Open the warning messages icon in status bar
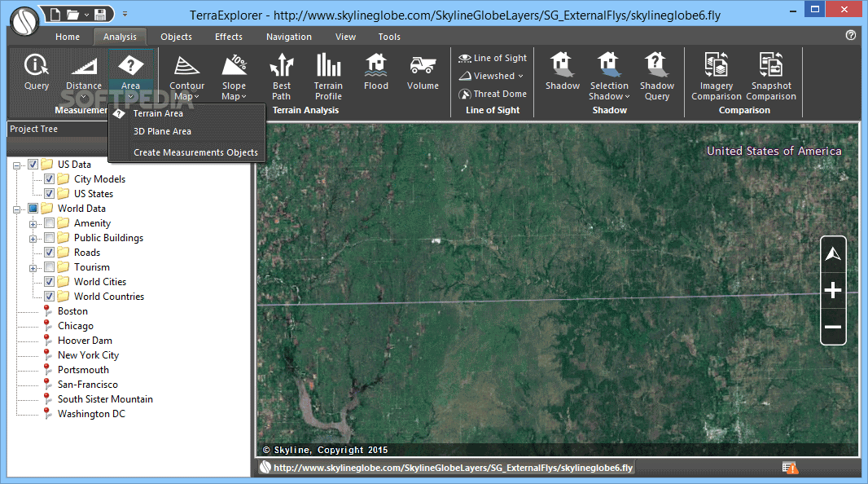868x484 pixels. pos(790,468)
